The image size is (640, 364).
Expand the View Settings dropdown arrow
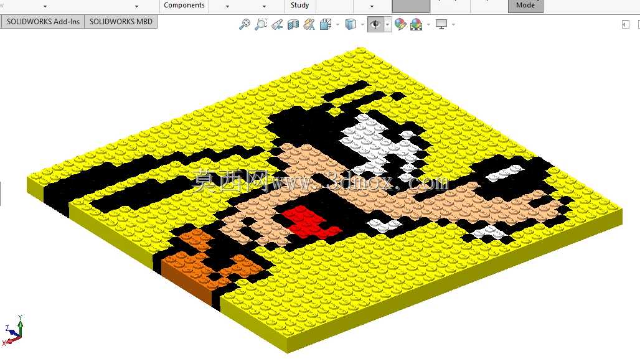pos(453,24)
